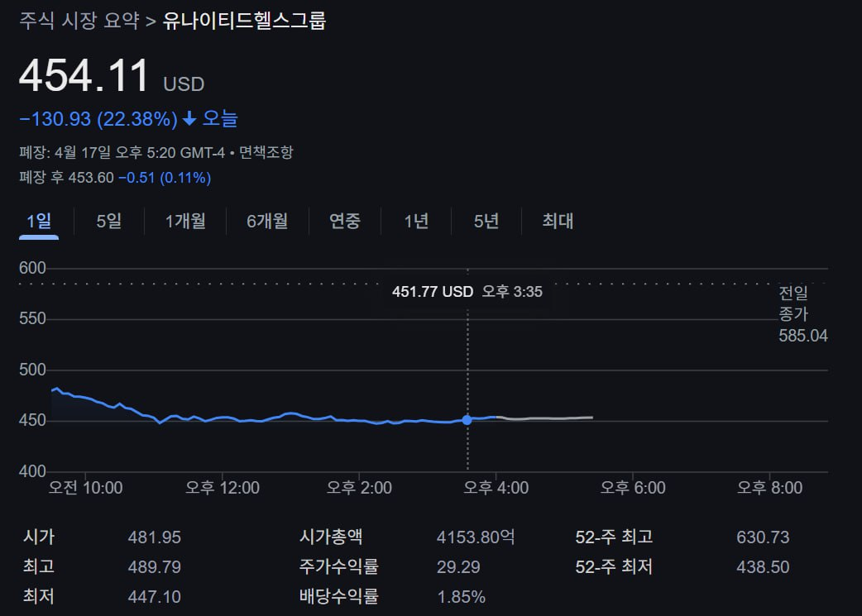This screenshot has height=616, width=862.
Task: Click the gray after-hours line segment
Action: click(x=544, y=418)
